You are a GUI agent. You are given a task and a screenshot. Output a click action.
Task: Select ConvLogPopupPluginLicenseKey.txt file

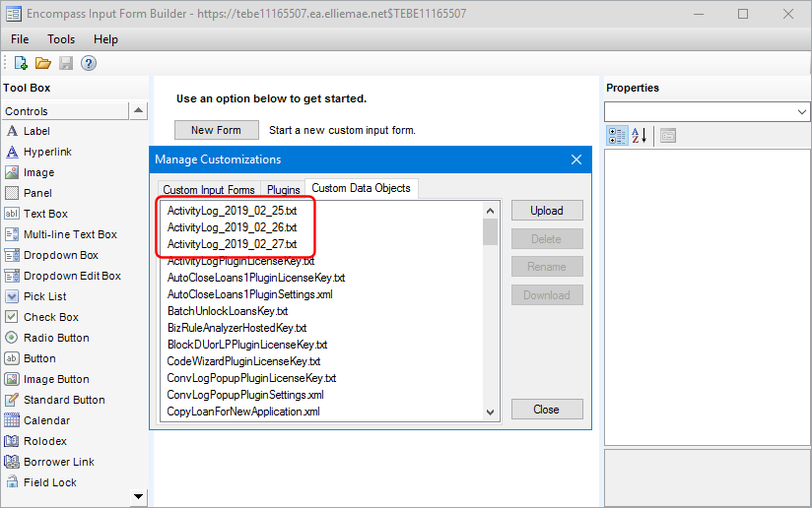coord(251,378)
